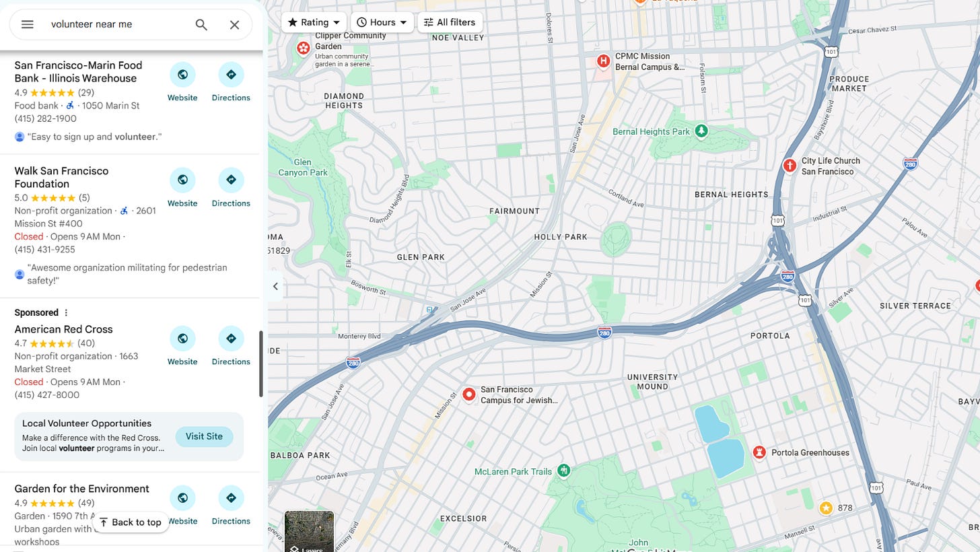Open San Francisco-Marin Food Bank listing title
This screenshot has height=552, width=980.
tap(78, 71)
